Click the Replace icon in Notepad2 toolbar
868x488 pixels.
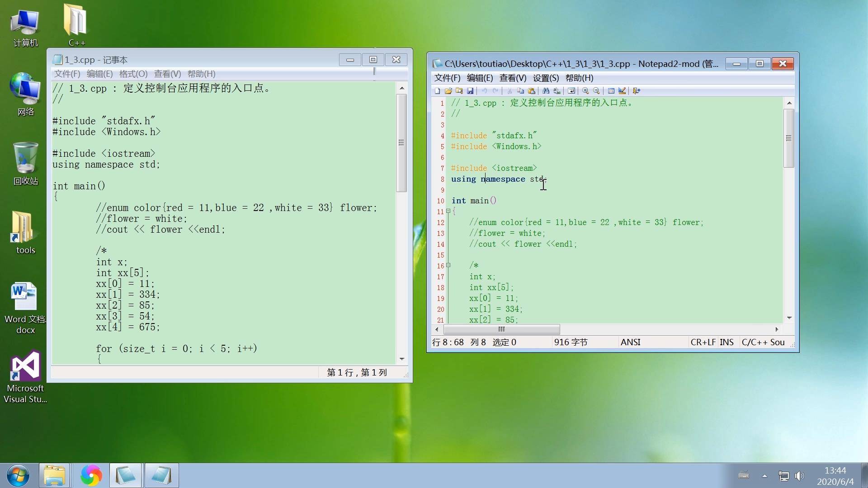(x=557, y=91)
